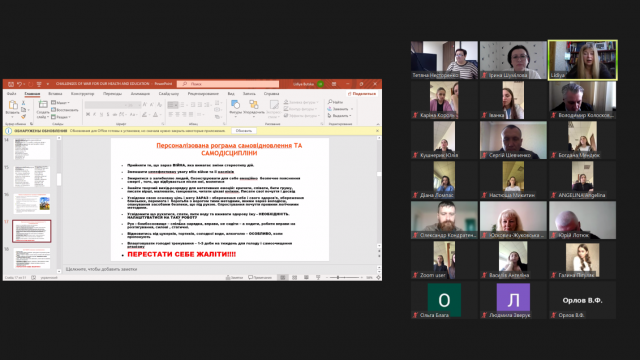Open the Выделить select dropdown
The height and width of the screenshot is (360, 640).
[339, 116]
